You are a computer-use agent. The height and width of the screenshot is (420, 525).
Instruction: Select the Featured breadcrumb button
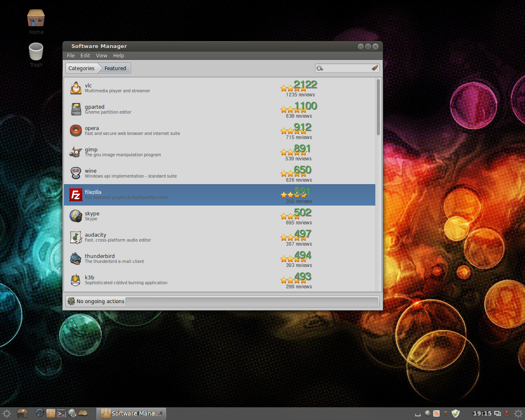[115, 68]
